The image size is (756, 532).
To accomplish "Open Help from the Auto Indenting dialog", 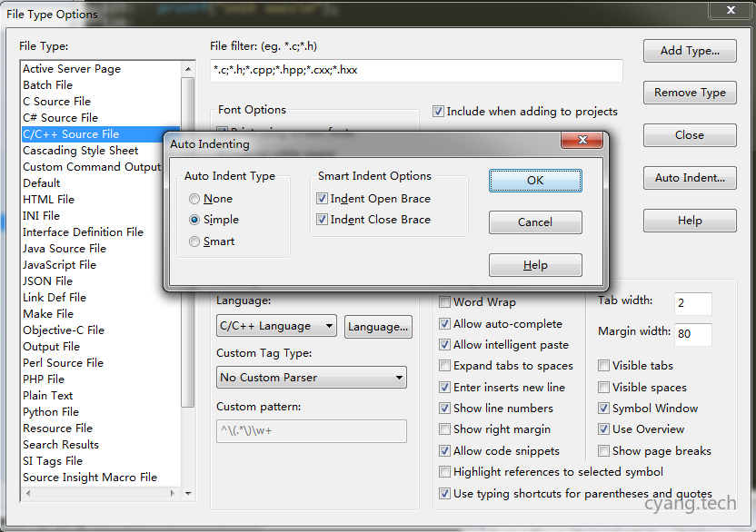I will (535, 265).
